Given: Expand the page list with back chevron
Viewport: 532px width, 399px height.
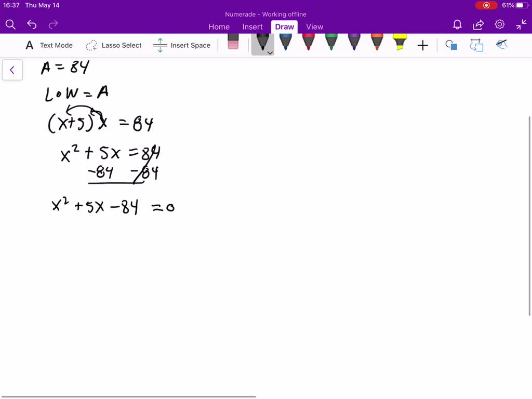Looking at the screenshot, I should (x=12, y=70).
